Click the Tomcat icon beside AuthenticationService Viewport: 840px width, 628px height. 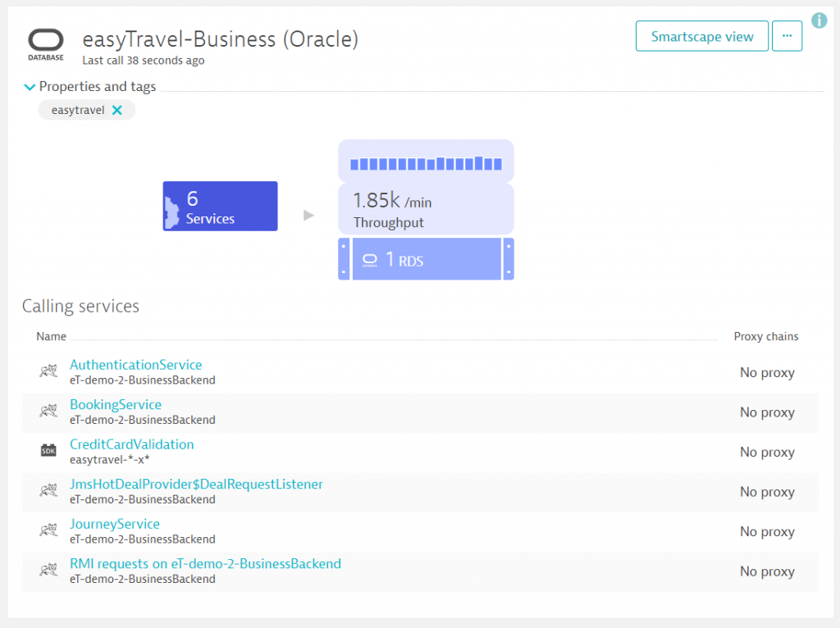coord(48,371)
